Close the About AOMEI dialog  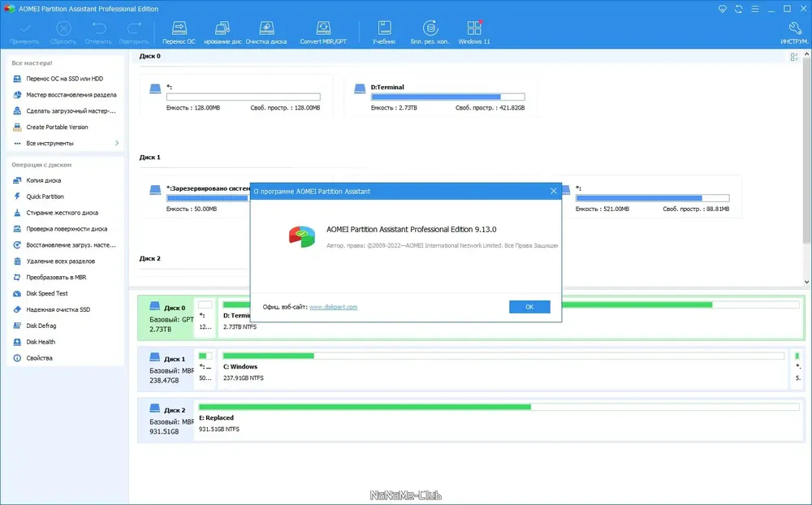(554, 191)
